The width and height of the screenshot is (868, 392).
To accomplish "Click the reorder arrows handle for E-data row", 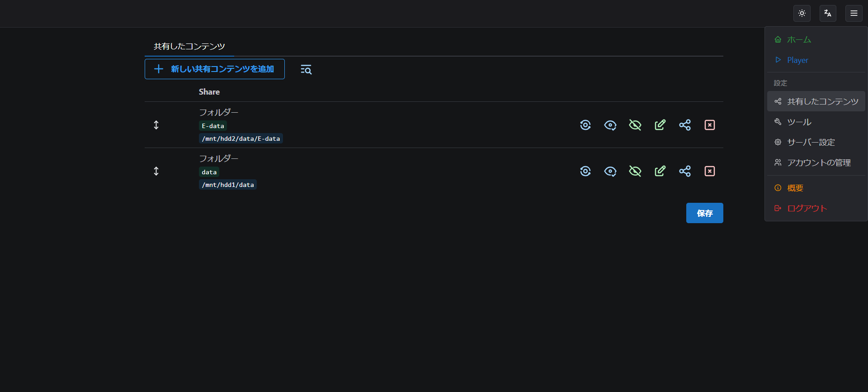I will click(x=156, y=125).
